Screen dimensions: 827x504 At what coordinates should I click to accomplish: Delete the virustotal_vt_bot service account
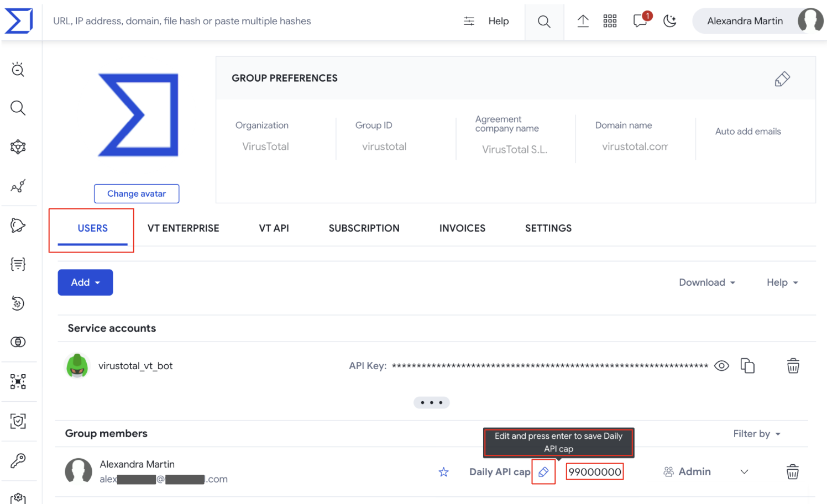point(793,366)
